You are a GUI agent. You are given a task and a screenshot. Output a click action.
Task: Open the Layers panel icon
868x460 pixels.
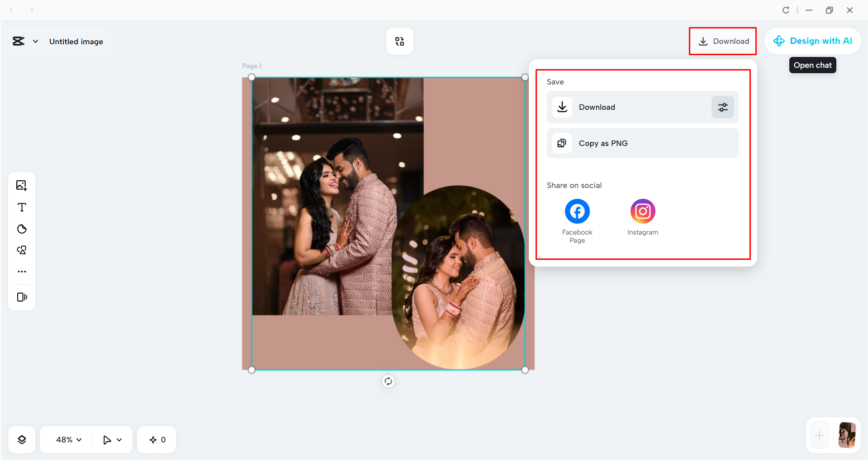click(x=21, y=439)
